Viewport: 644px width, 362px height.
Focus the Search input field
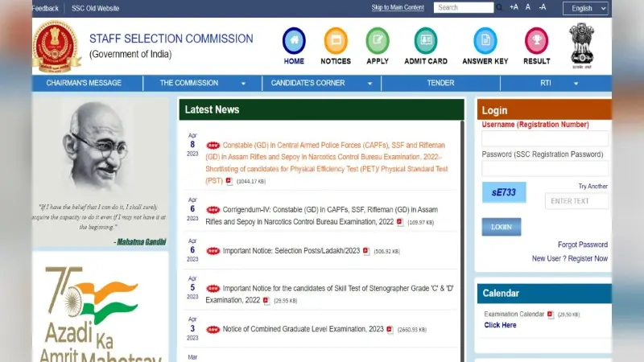point(464,7)
